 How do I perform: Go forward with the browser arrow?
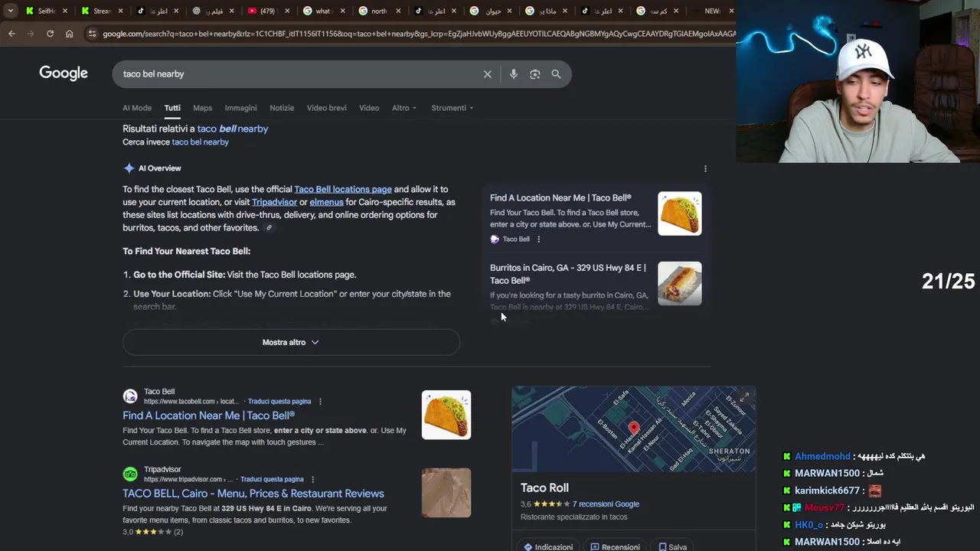(31, 34)
